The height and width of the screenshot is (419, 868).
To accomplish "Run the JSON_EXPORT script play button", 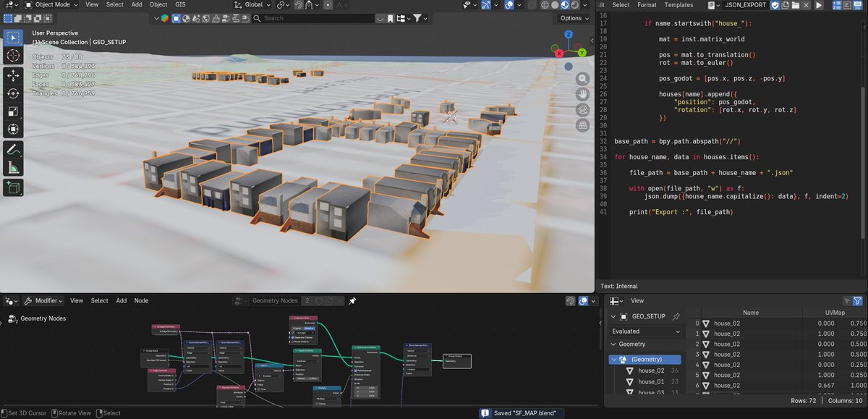I will pyautogui.click(x=819, y=5).
